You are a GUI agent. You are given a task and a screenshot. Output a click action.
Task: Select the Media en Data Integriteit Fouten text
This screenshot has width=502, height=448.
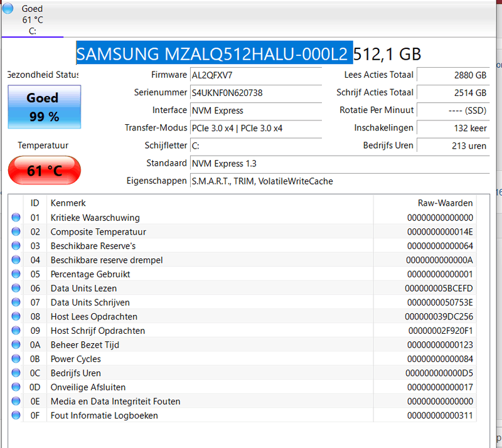[115, 401]
